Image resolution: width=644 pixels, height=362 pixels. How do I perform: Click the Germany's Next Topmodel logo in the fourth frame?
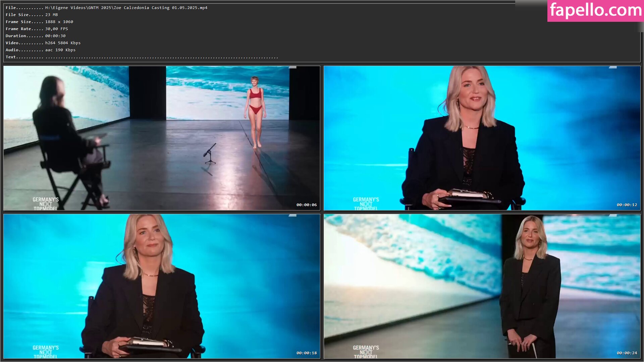pos(366,352)
